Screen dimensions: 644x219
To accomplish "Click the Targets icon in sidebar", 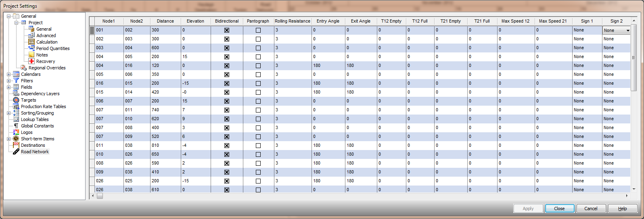I will pos(16,100).
